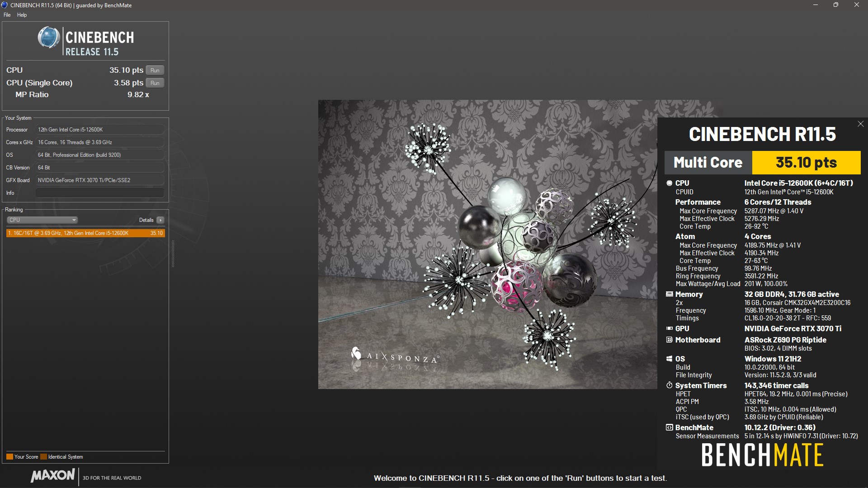This screenshot has width=868, height=488.
Task: Click the Corsair CMK32GX4M2E3200C16 memory text
Action: [x=797, y=303]
